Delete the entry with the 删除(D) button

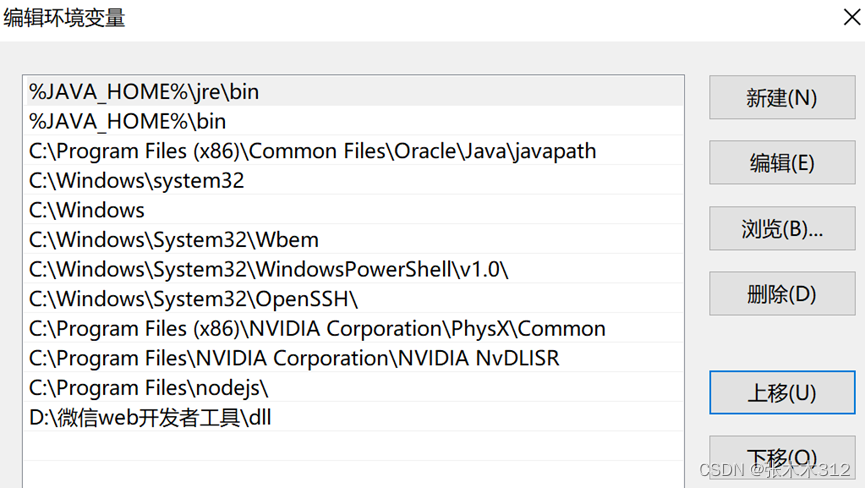[x=782, y=293]
